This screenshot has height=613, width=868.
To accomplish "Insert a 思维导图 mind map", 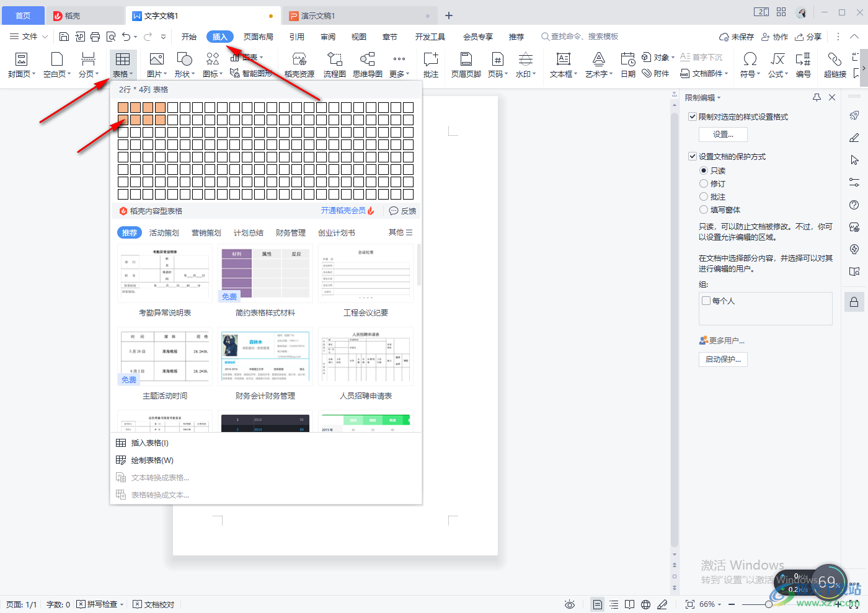I will point(368,65).
